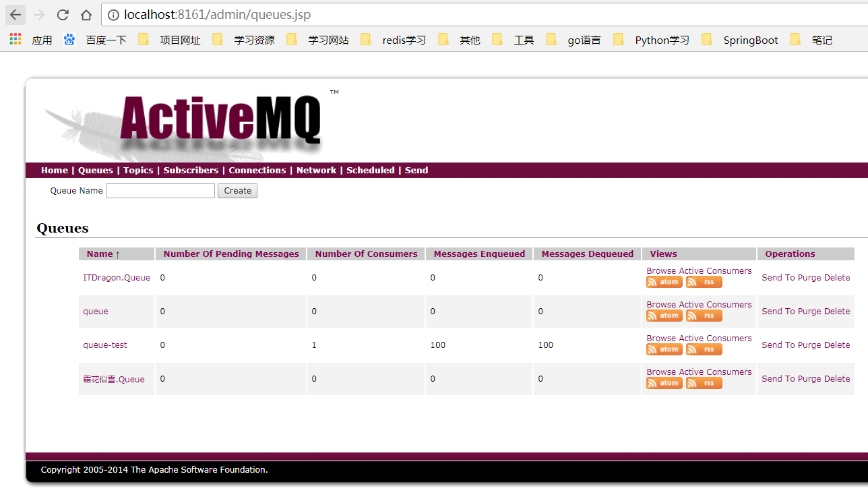Open Queues in the navigation bar
The width and height of the screenshot is (868, 499).
pos(96,171)
